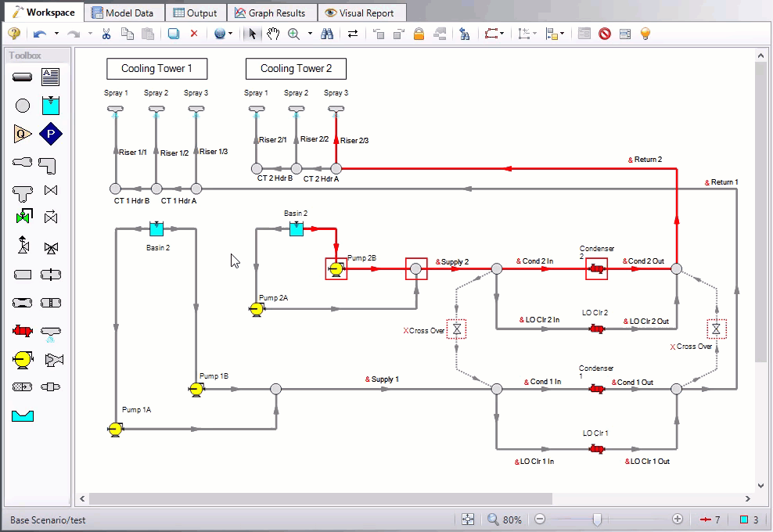Viewport: 773px width, 532px height.
Task: Select the yellow Pump toolbox icon
Action: [22, 359]
